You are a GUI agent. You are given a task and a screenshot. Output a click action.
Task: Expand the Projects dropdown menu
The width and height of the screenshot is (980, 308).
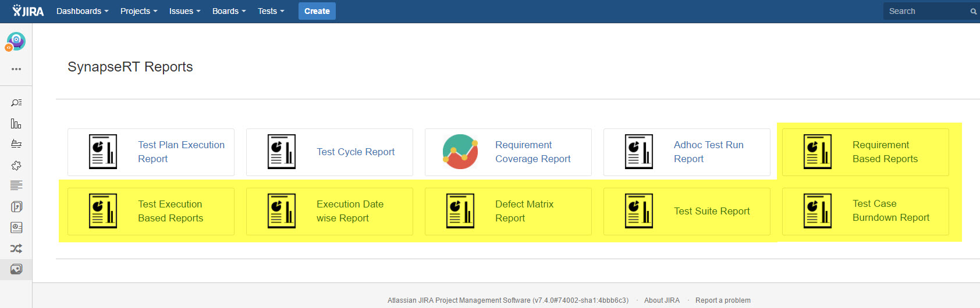tap(139, 11)
